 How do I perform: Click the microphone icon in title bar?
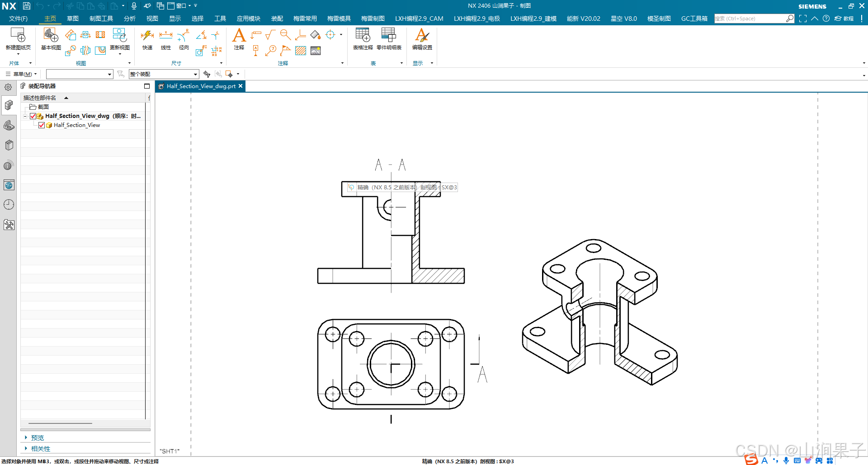click(134, 6)
